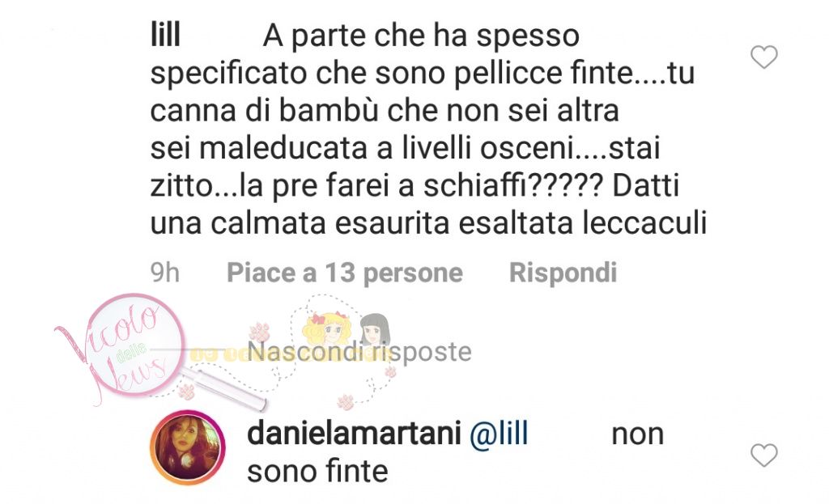This screenshot has width=829, height=504.
Task: Click the pink paw print left of cartoon girl
Action: point(260,332)
